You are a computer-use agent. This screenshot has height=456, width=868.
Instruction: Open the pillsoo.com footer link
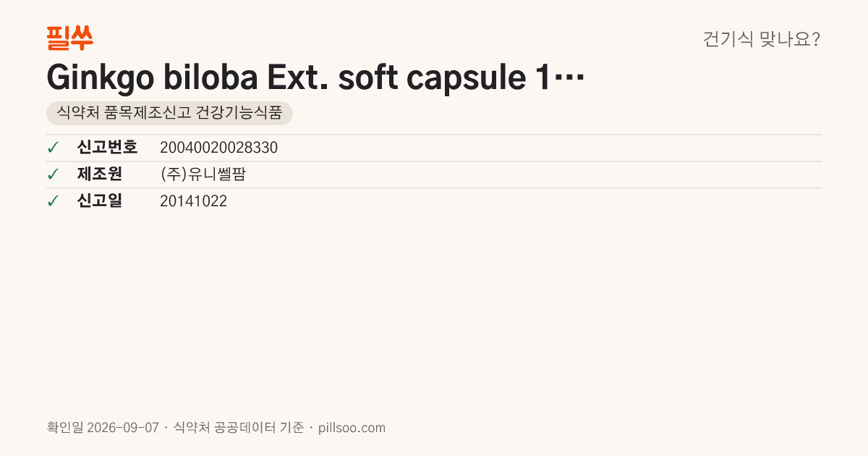[x=352, y=428]
